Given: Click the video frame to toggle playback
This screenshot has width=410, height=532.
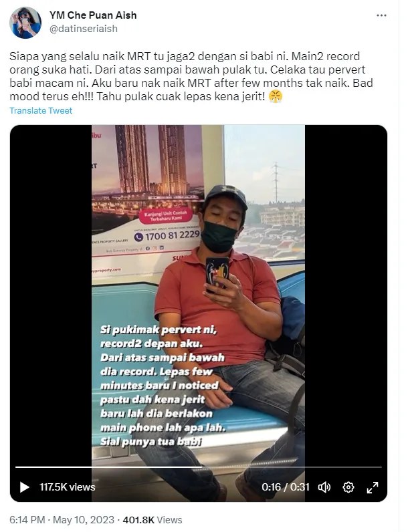Looking at the screenshot, I should tap(198, 237).
